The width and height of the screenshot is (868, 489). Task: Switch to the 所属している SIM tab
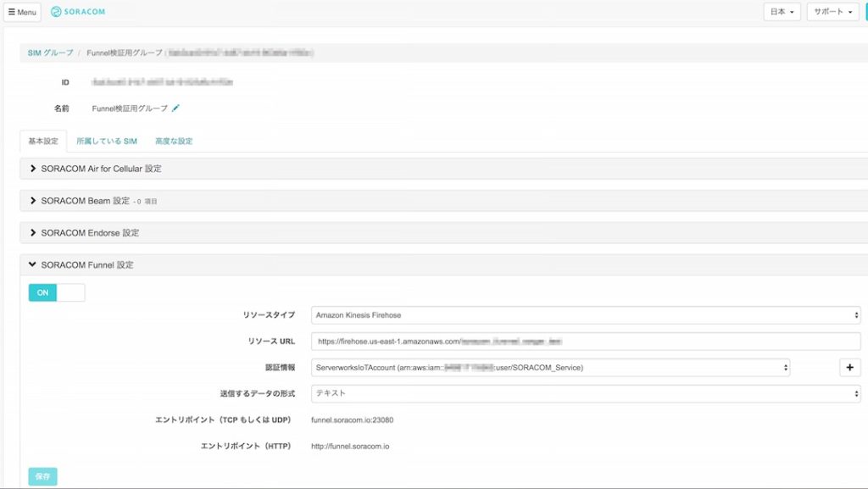[107, 141]
